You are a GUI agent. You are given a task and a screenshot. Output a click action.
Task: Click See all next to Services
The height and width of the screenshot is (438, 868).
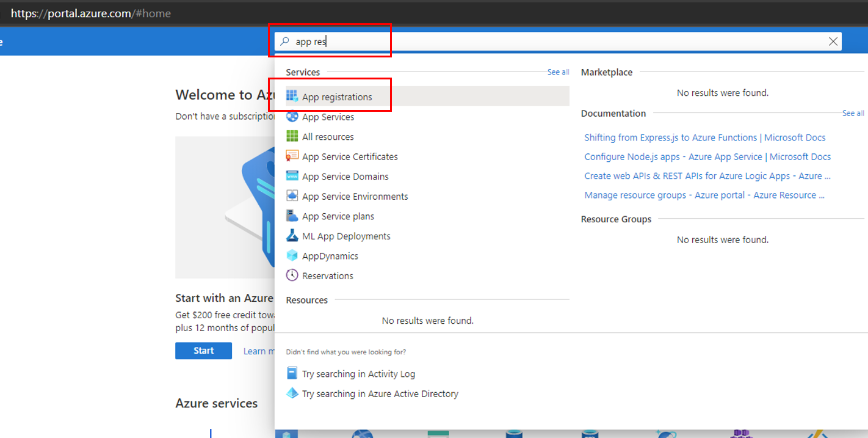(x=558, y=72)
